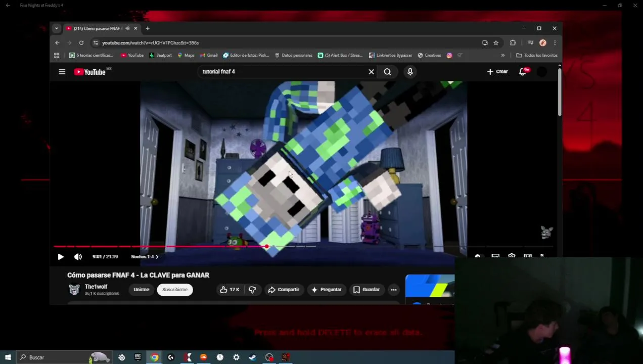643x364 pixels.
Task: Subscribe with the Suscribirme button
Action: click(x=175, y=290)
